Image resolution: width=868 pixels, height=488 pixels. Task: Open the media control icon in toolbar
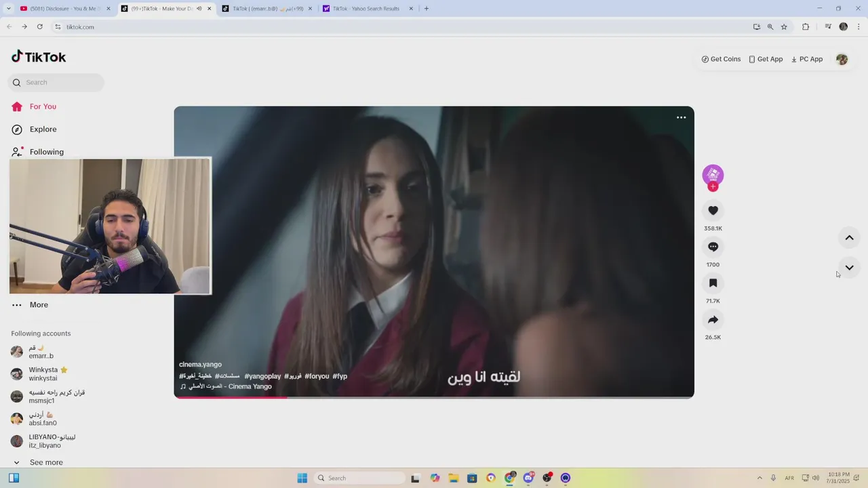pyautogui.click(x=828, y=27)
